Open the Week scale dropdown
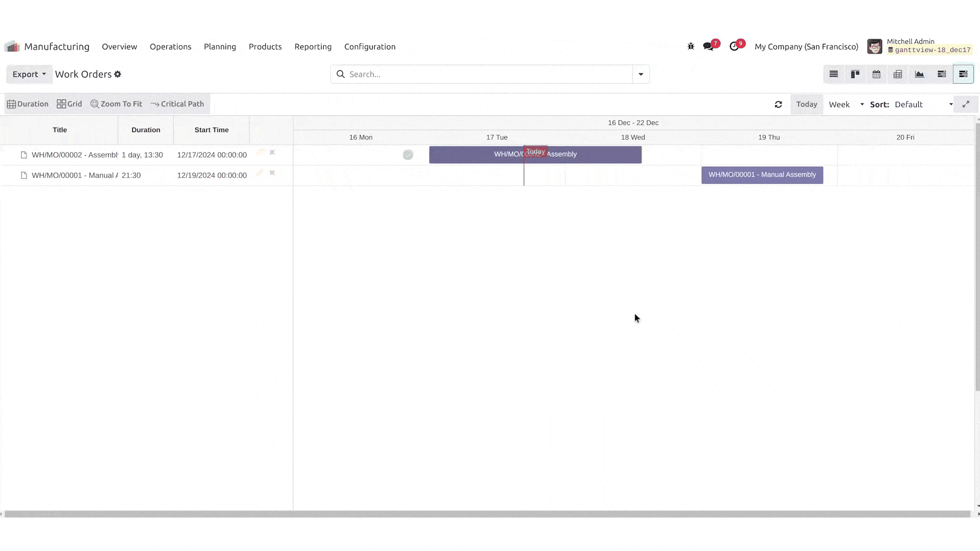980x551 pixels. [x=846, y=105]
